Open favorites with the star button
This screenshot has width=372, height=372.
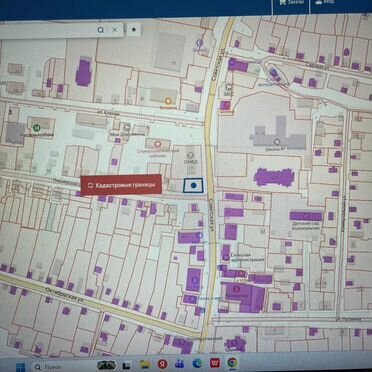pos(134,30)
